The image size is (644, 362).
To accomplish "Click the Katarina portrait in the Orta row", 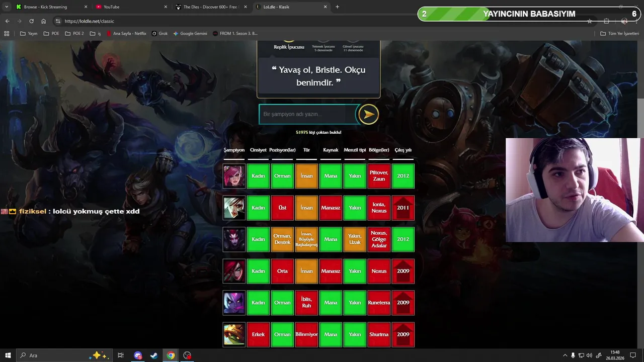I will tap(234, 271).
